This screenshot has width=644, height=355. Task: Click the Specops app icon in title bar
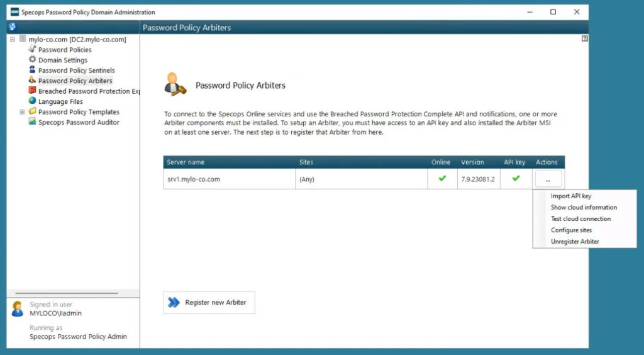(x=14, y=12)
